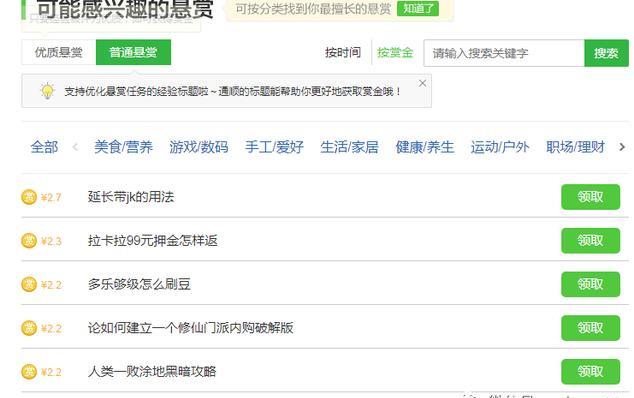Screen dimensions: 634x398
Task: Click the reward coin icon beside ¥2.7
Action: point(29,197)
